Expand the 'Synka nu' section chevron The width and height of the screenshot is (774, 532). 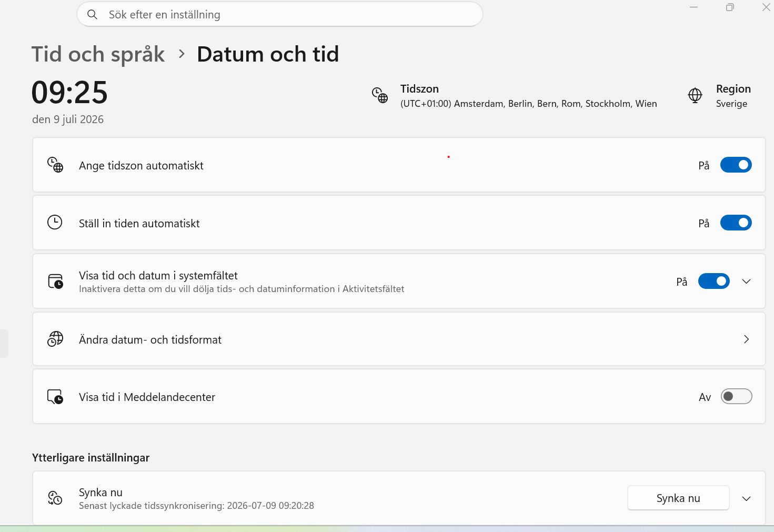pyautogui.click(x=746, y=498)
